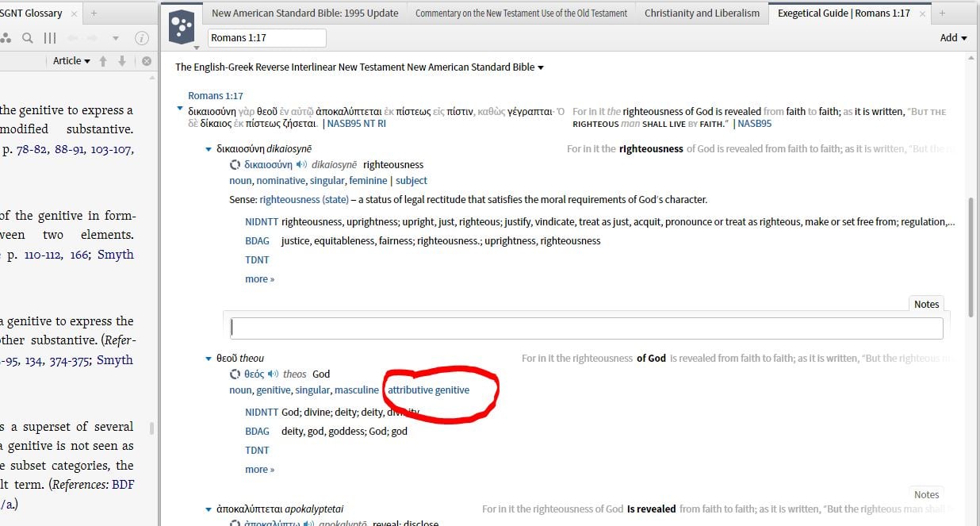Screen dimensions: 980x526
Task: Open TDNT link under θεός
Action: click(x=257, y=451)
